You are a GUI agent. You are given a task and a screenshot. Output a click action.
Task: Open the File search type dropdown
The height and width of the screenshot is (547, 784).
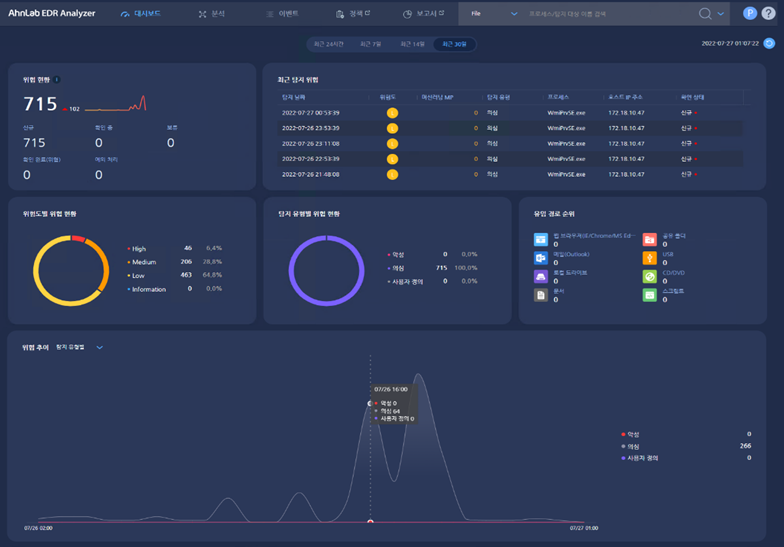pos(494,14)
